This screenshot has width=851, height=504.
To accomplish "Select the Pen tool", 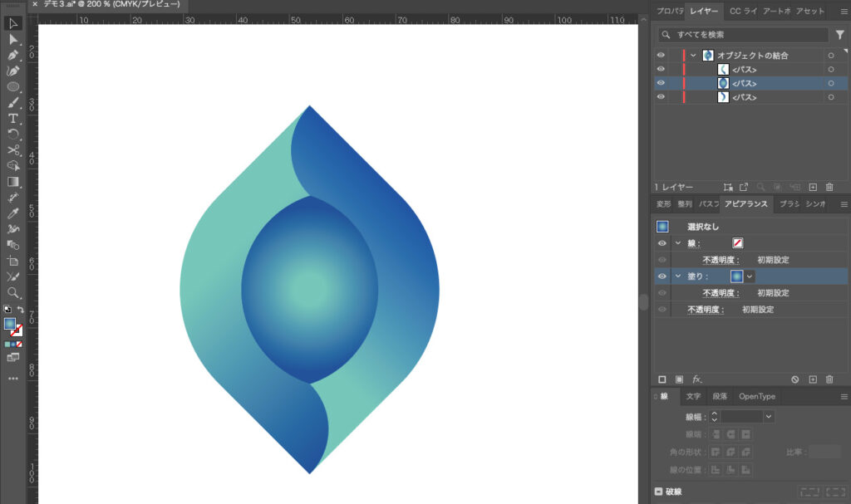I will [x=13, y=55].
